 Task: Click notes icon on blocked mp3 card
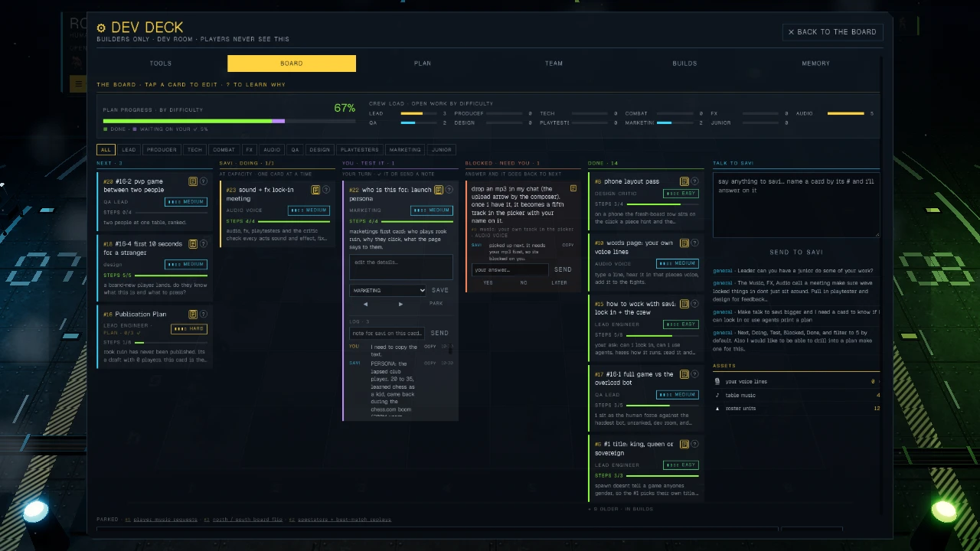pyautogui.click(x=573, y=188)
